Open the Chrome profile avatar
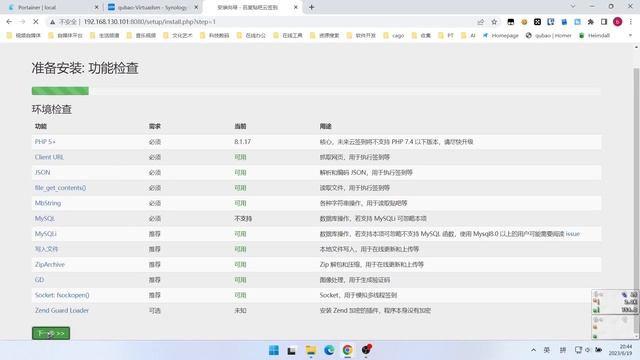Viewport: 640px width, 360px height. click(x=618, y=22)
